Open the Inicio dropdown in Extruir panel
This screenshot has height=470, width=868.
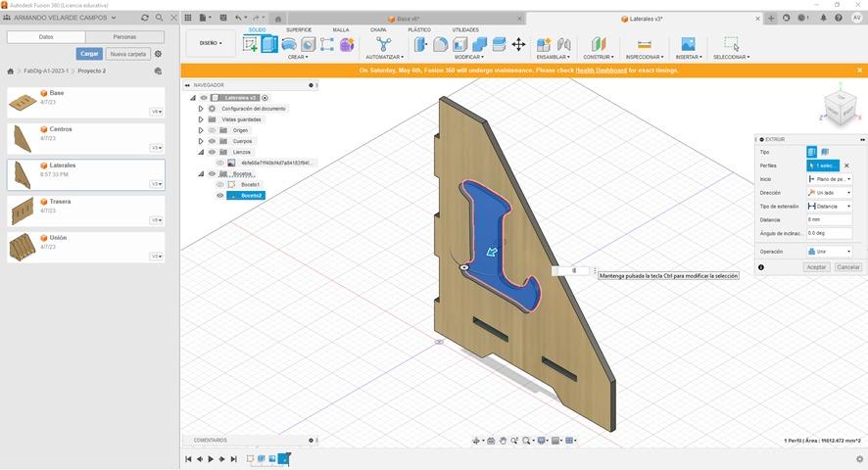[x=829, y=179]
